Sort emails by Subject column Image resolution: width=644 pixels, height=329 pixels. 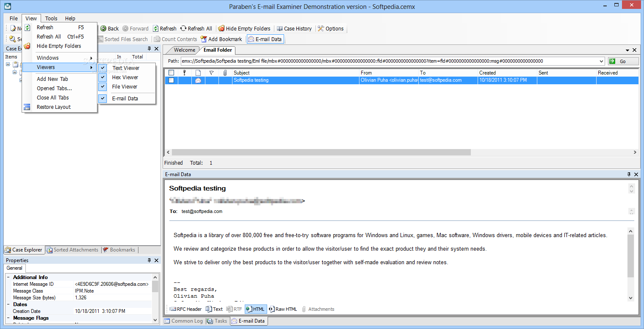(296, 73)
